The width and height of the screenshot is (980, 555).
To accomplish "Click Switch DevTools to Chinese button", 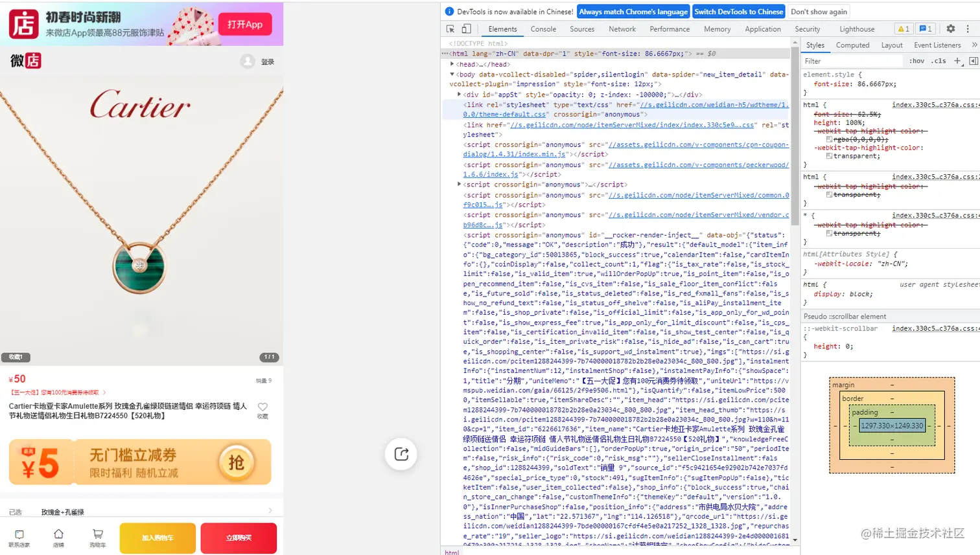I will (739, 12).
